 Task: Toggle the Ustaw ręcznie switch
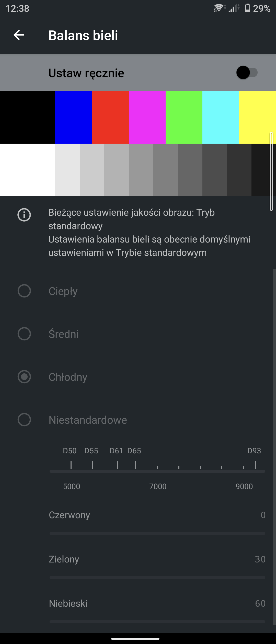(247, 73)
